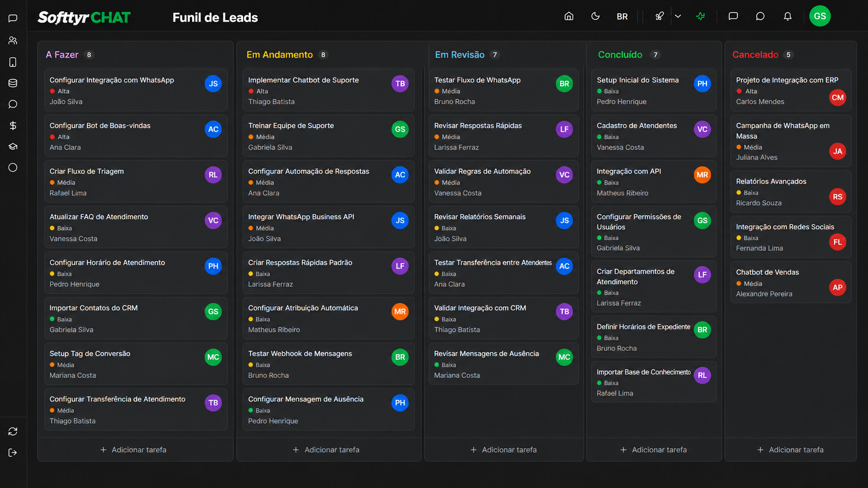The image size is (868, 488).
Task: Click the title 'Configurar Mensagem de Ausência'
Action: pyautogui.click(x=306, y=399)
